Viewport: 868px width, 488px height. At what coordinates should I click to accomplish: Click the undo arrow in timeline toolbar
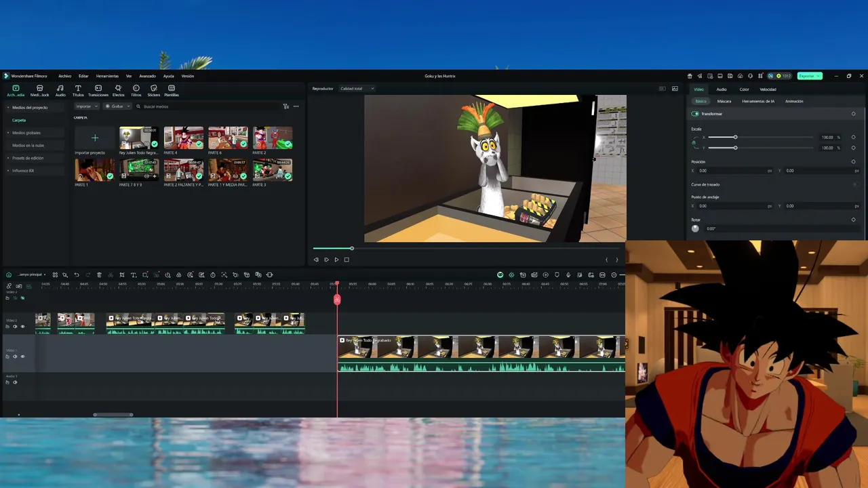click(x=77, y=274)
